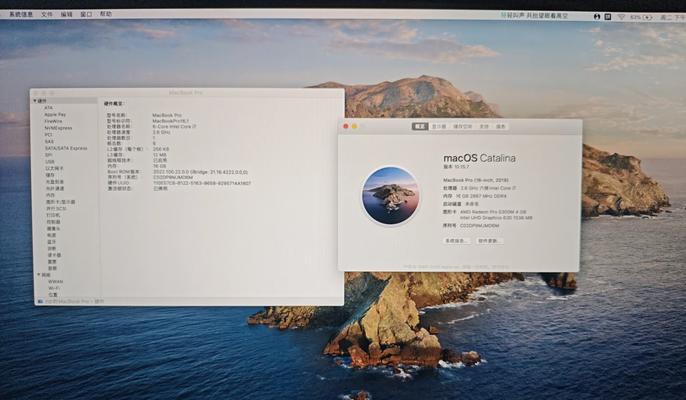Click the battery status icon in the menu bar
The height and width of the screenshot is (400, 686).
[648, 17]
